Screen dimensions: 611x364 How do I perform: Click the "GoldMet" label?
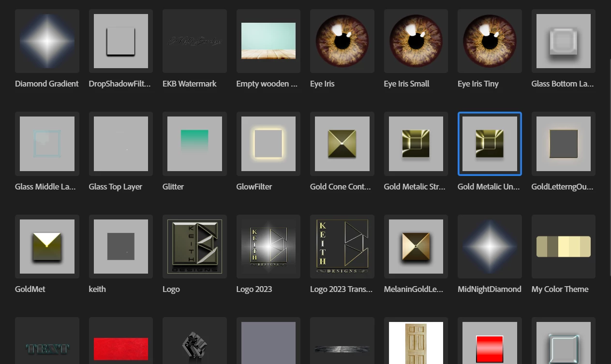click(x=30, y=289)
